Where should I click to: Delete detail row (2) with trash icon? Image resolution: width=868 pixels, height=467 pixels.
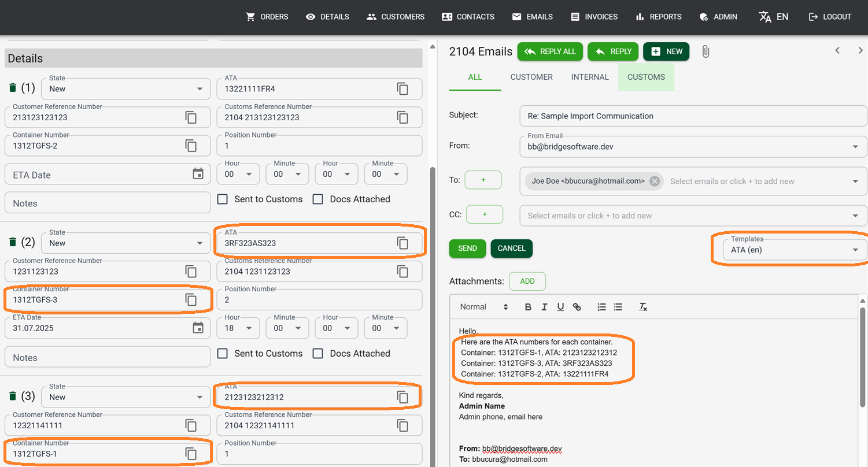click(13, 242)
